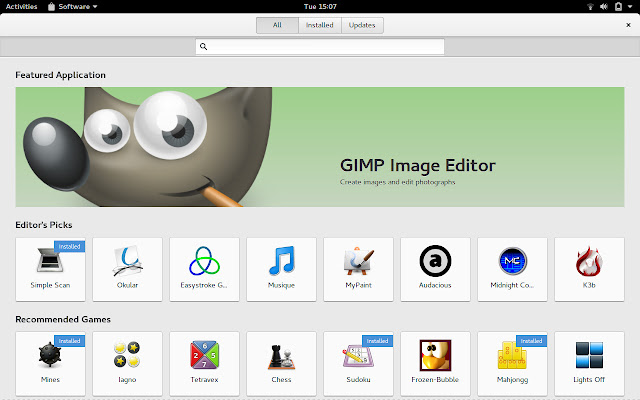The image size is (640, 400).
Task: Click the Recommended Games heading
Action: click(x=63, y=319)
